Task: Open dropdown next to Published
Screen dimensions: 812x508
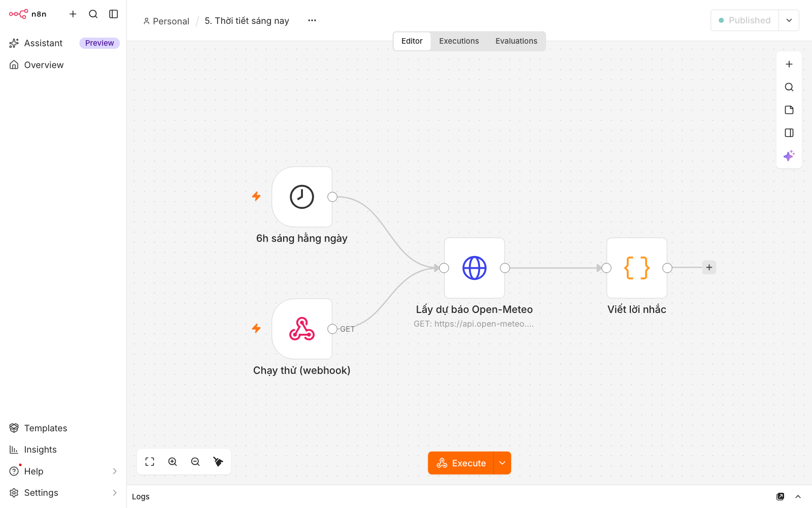Action: (x=789, y=20)
